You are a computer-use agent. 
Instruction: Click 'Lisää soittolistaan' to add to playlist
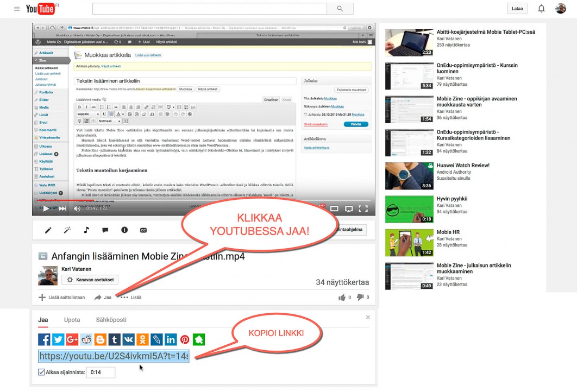click(x=62, y=298)
